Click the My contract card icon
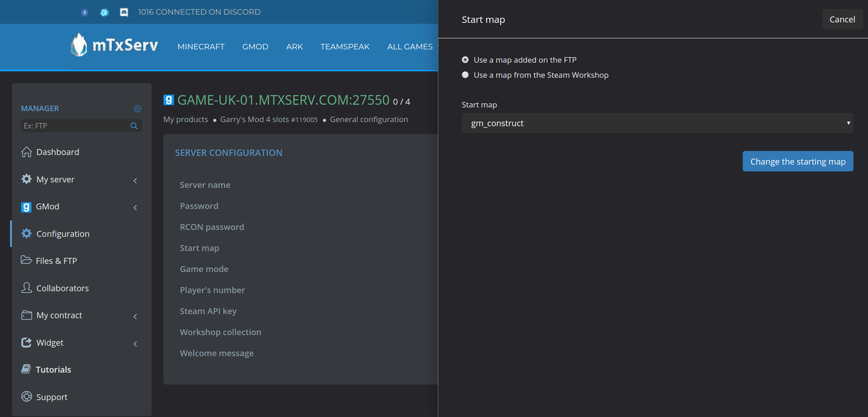This screenshot has width=868, height=417. [x=27, y=315]
